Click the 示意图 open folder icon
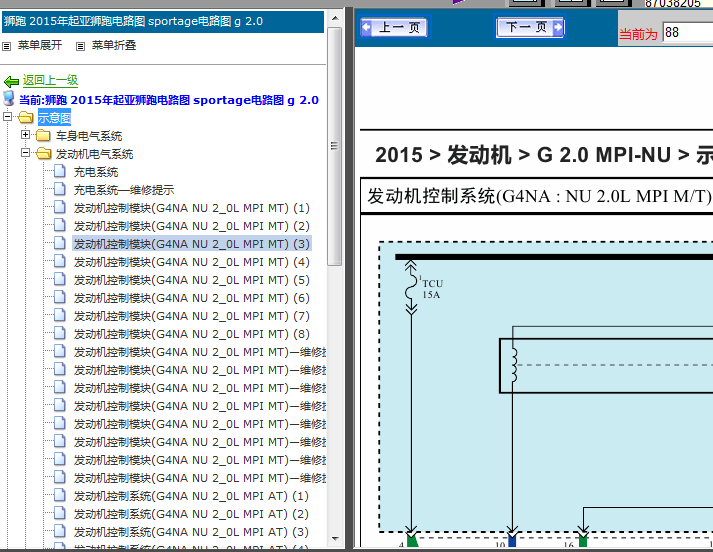Screen dimensions: 713x552 pyautogui.click(x=26, y=118)
